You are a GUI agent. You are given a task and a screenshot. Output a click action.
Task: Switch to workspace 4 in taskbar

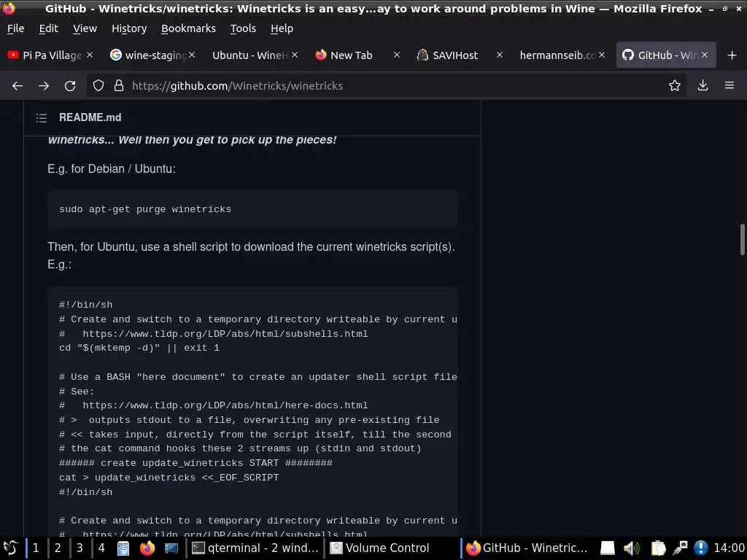[x=101, y=548]
